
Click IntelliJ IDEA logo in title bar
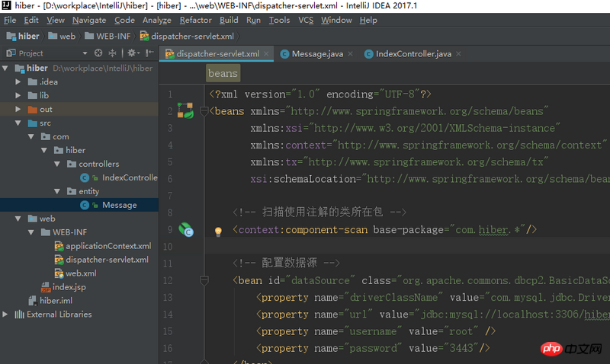tap(6, 5)
